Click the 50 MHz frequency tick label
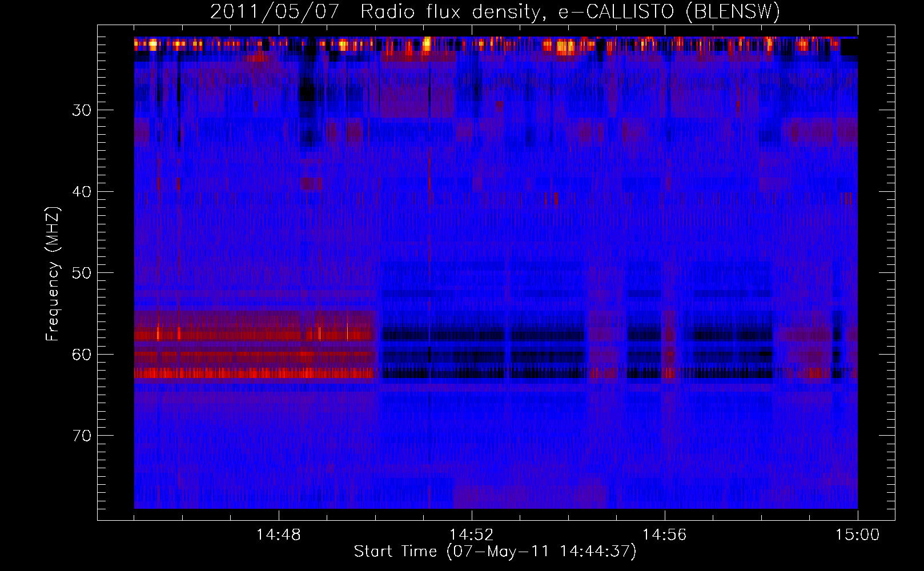 coord(82,273)
